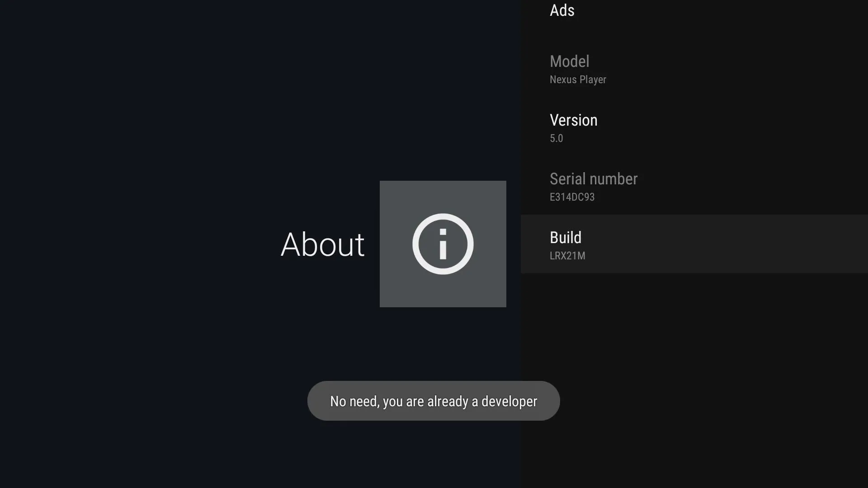The height and width of the screenshot is (488, 868).
Task: Click the 'already a developer' toast message
Action: click(434, 401)
